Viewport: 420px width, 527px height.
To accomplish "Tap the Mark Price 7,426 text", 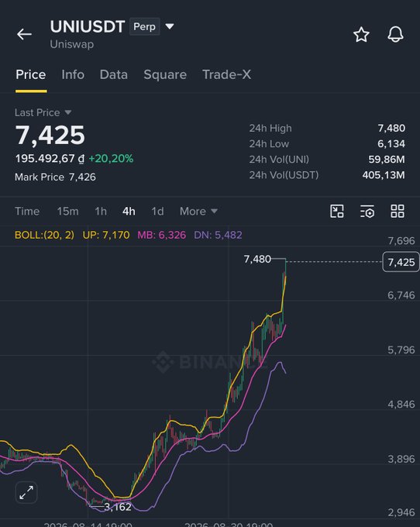I will (56, 177).
